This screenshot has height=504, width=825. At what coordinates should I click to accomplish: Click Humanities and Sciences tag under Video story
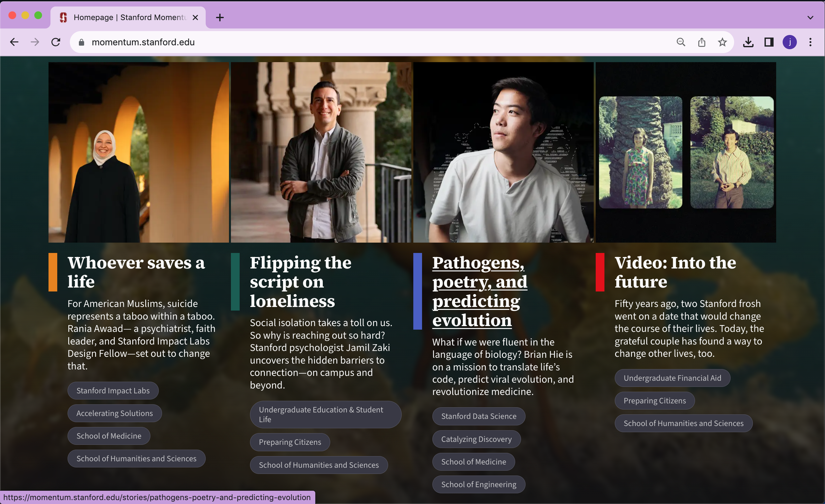[x=683, y=423]
